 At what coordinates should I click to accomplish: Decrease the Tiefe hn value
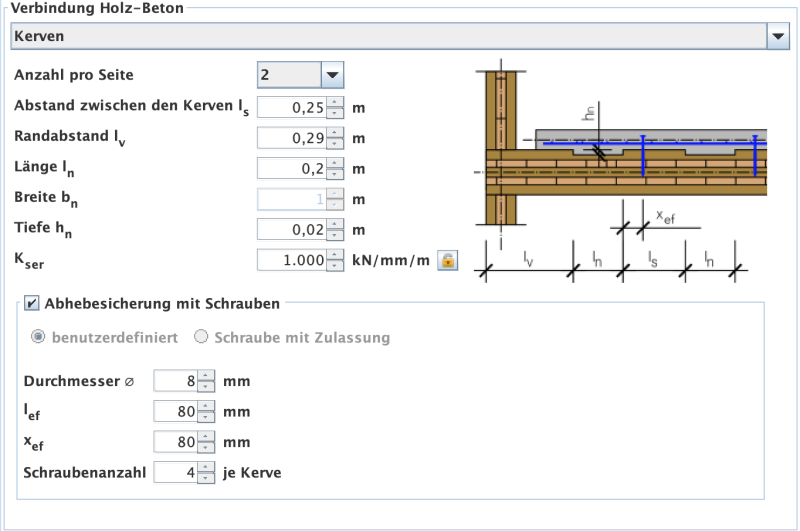click(x=335, y=236)
